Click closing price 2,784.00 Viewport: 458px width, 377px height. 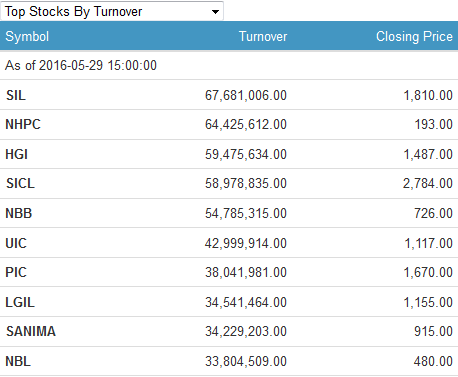428,183
